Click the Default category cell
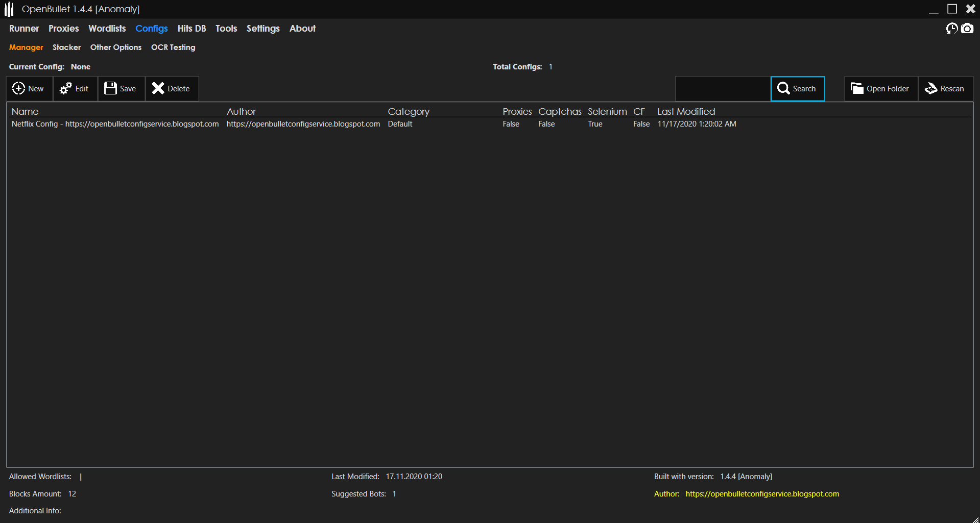The image size is (980, 523). (x=400, y=124)
